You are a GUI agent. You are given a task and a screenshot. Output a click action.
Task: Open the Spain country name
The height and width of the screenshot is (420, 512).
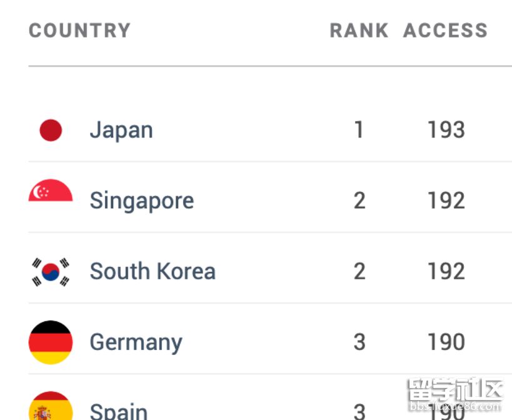[x=119, y=411]
